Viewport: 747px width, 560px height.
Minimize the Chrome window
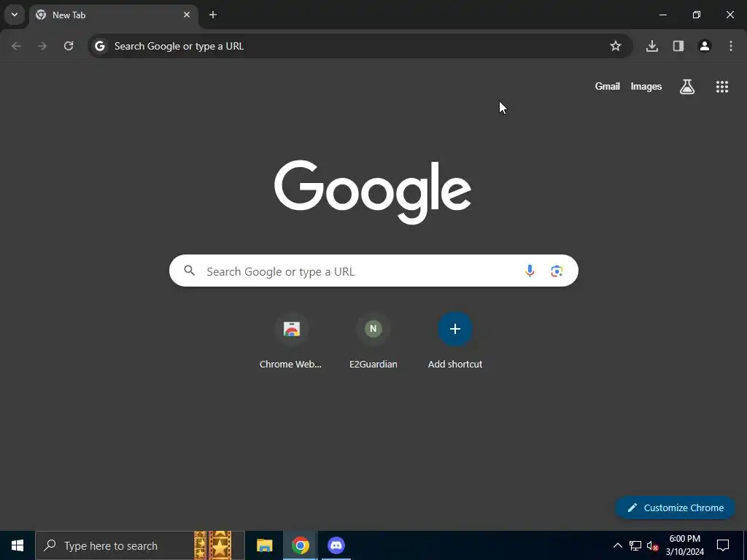click(x=662, y=15)
